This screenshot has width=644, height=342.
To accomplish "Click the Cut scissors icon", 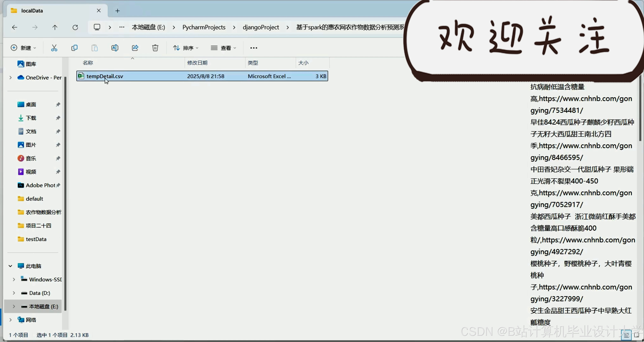I will pos(54,48).
